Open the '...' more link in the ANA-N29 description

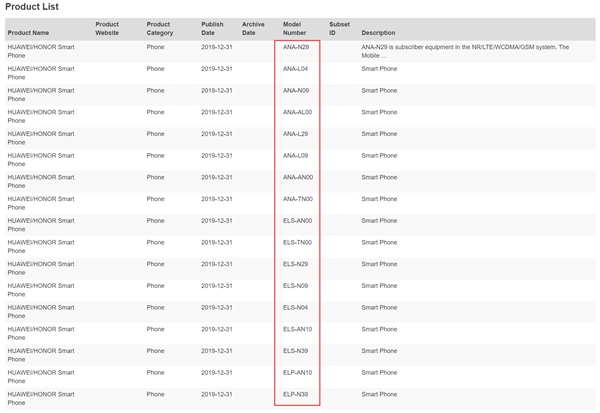click(383, 56)
